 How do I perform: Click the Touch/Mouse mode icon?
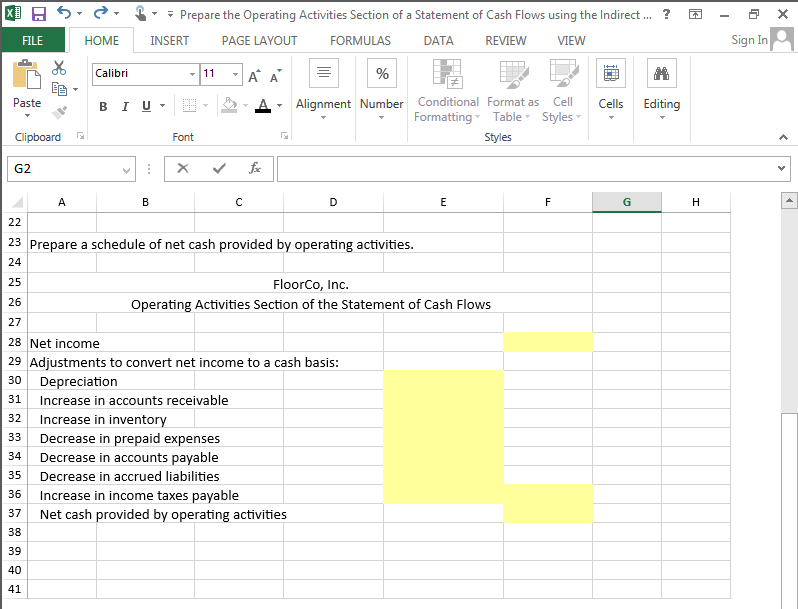pyautogui.click(x=140, y=13)
